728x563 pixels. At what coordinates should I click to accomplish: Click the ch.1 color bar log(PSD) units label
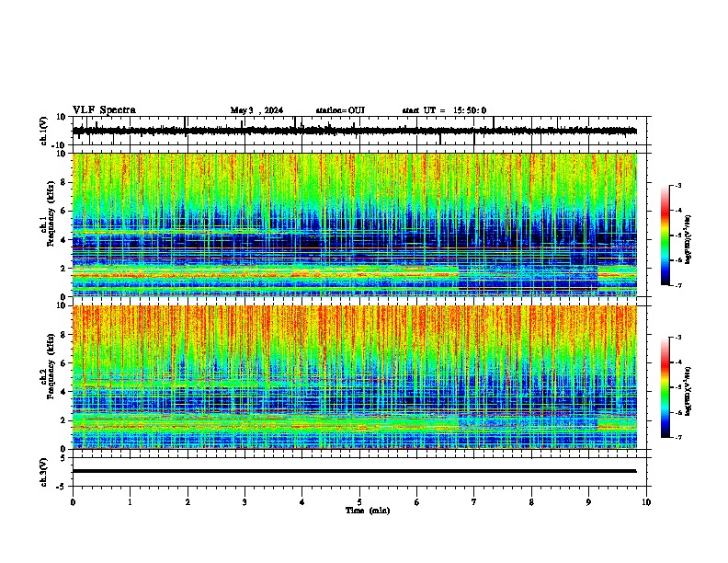point(688,240)
